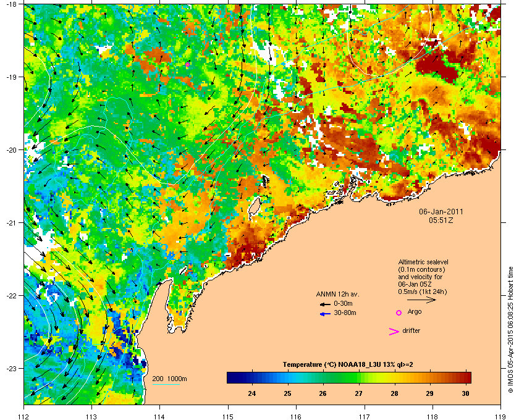
Task: Click the longitude axis label 115
Action: pyautogui.click(x=228, y=416)
